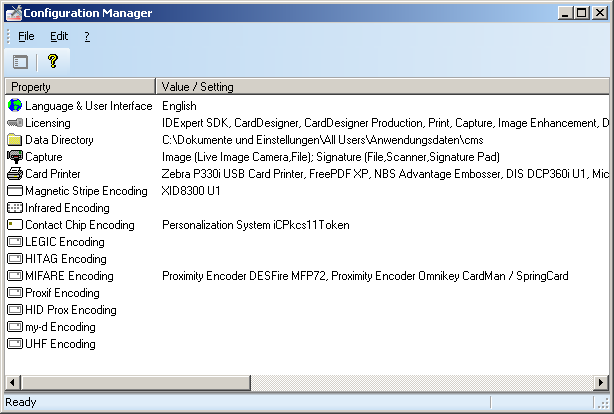Viewport: 614px width, 414px height.
Task: Select the HID Prox Encoding entry
Action: click(x=70, y=310)
